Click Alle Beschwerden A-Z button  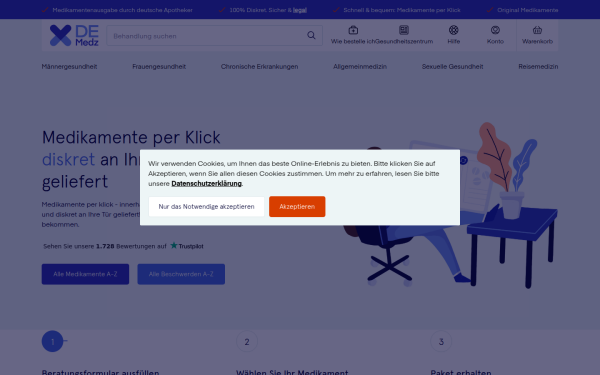point(181,274)
